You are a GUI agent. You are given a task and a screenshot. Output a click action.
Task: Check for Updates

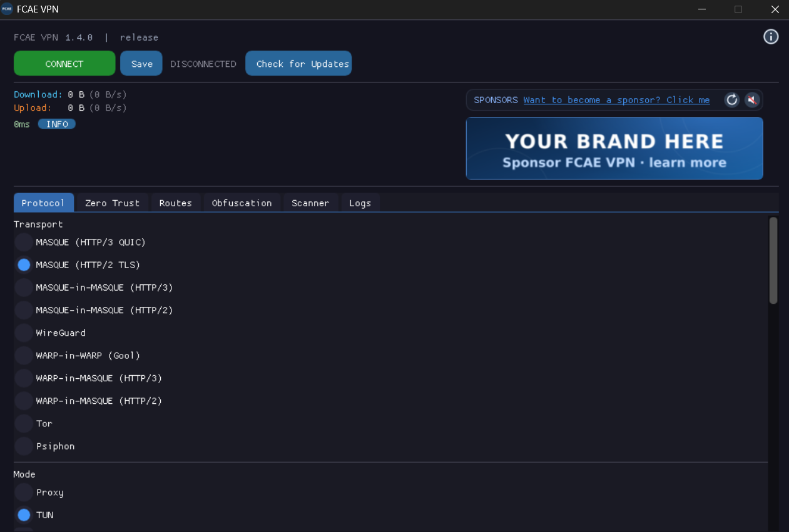[298, 64]
